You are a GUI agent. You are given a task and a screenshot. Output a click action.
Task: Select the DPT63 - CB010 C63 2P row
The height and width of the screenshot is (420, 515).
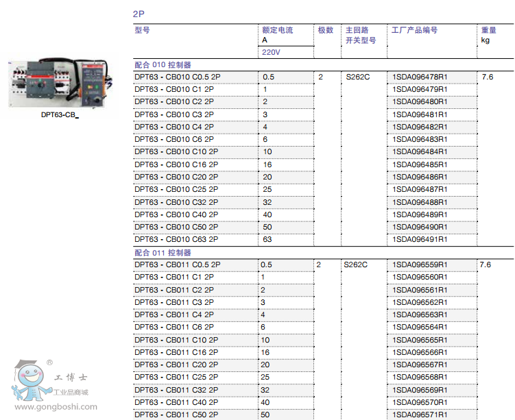[176, 239]
